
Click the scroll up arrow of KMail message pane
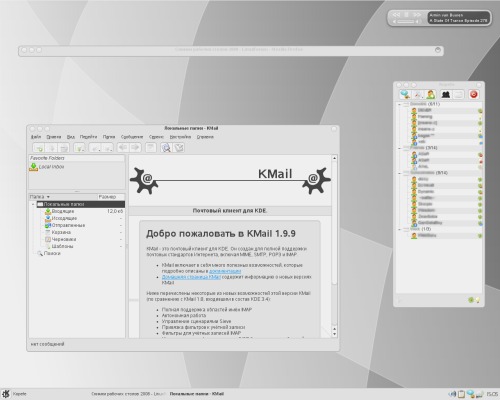point(334,158)
